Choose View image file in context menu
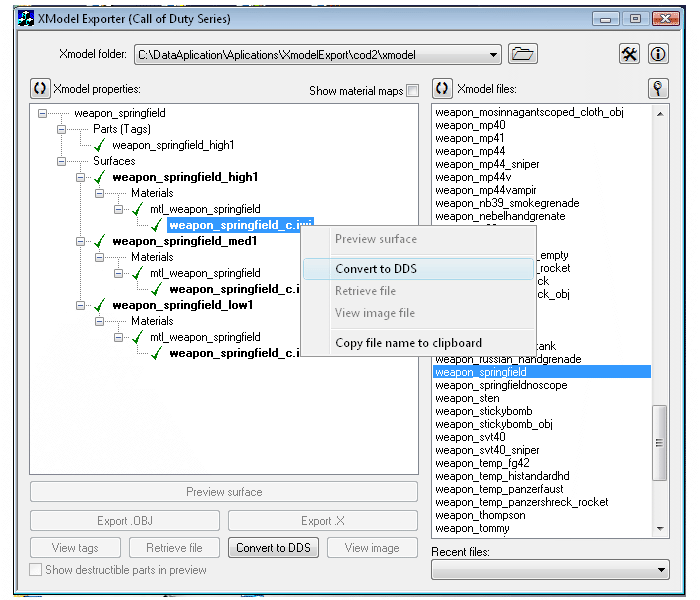Image resolution: width=700 pixels, height=600 pixels. click(x=419, y=313)
